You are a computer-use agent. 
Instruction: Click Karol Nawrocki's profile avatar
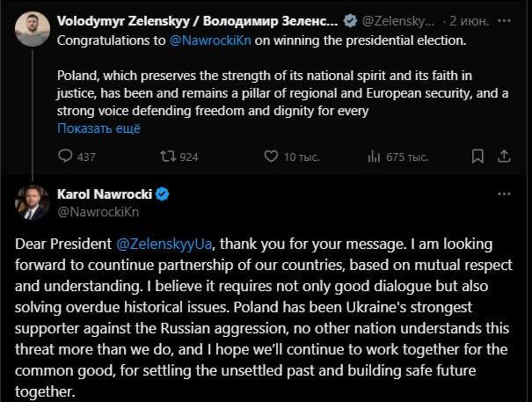(32, 202)
